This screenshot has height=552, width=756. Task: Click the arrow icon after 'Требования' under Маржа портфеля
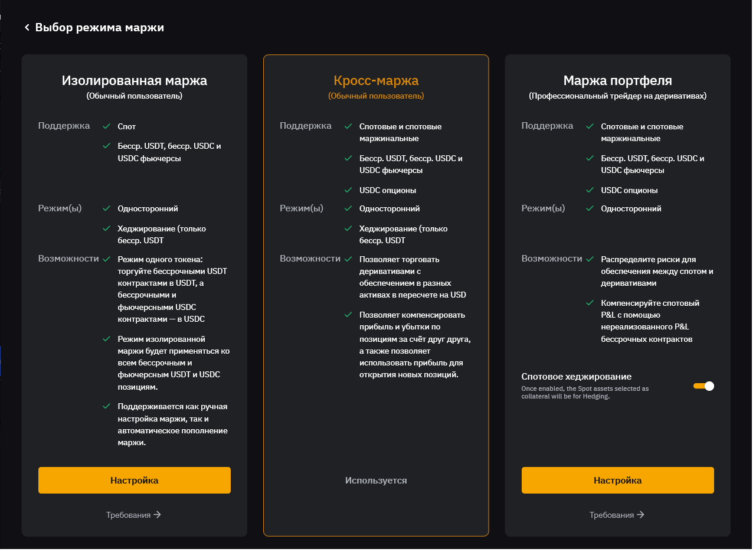[641, 514]
